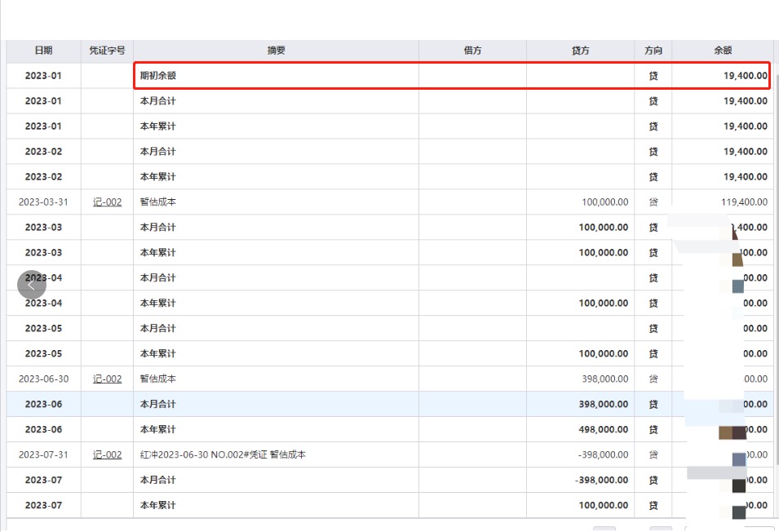Click the 期初余额 row's 19,400.00 balance
This screenshot has height=532, width=779.
pyautogui.click(x=722, y=76)
